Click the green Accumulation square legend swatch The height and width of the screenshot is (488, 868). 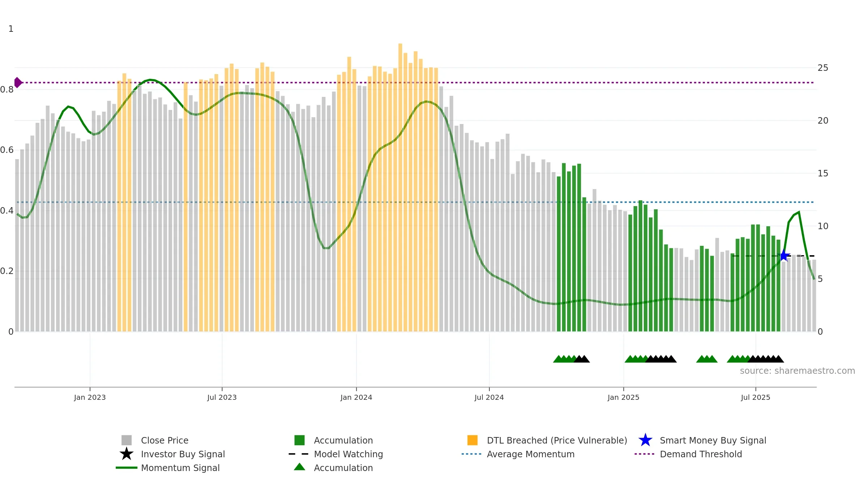point(299,440)
